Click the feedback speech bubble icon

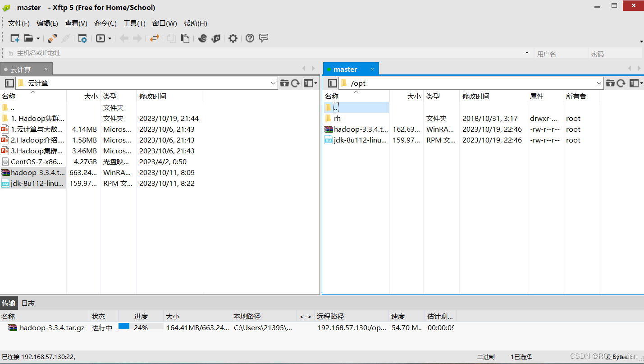pyautogui.click(x=264, y=38)
